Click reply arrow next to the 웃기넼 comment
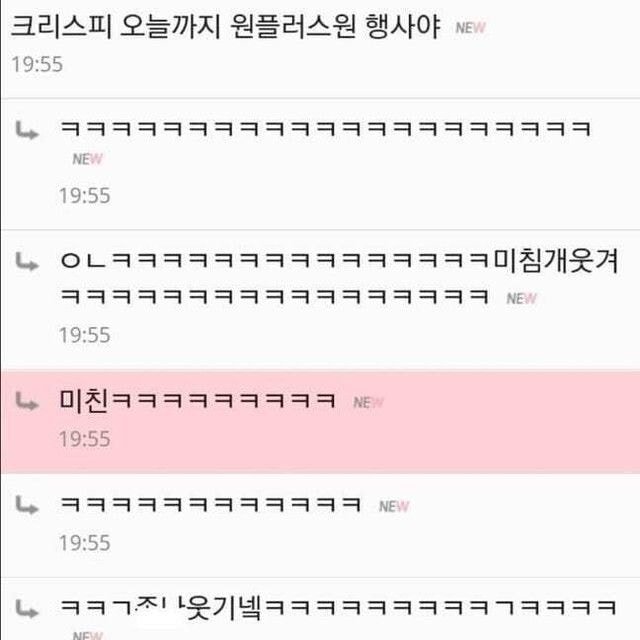Screen dimensions: 640x640 tap(27, 609)
